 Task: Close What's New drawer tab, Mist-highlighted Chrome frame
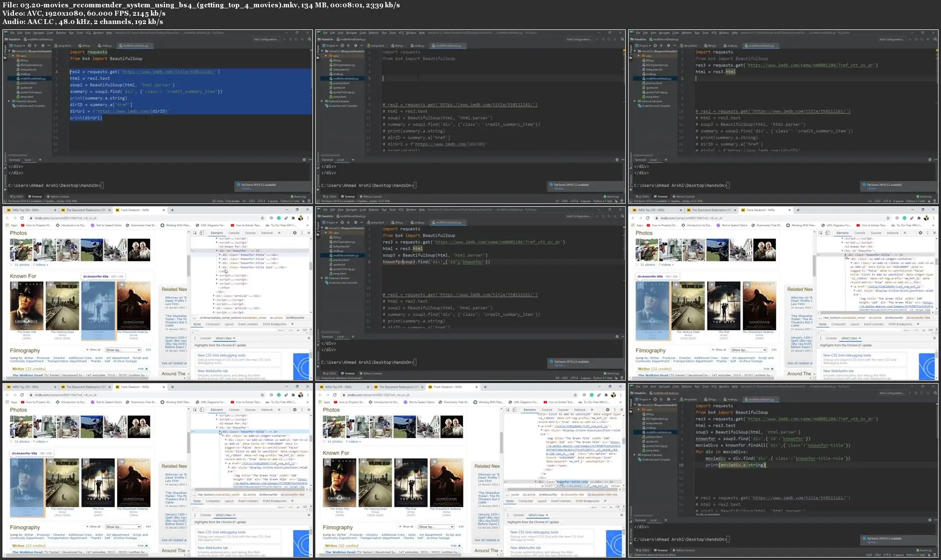pyautogui.click(x=234, y=338)
